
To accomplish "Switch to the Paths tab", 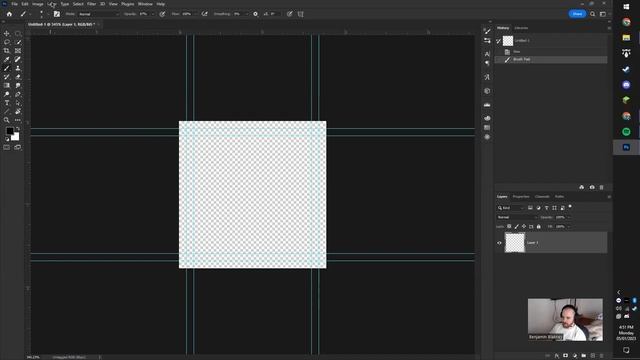I will click(x=559, y=197).
